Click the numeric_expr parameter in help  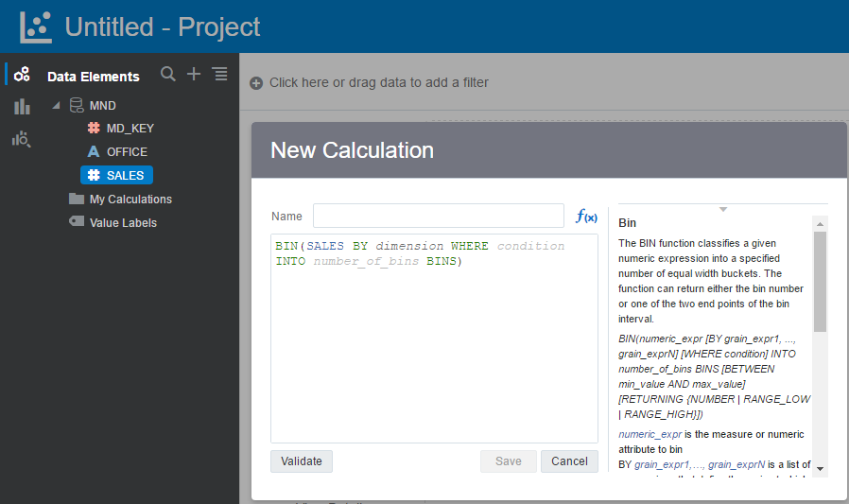[x=650, y=434]
